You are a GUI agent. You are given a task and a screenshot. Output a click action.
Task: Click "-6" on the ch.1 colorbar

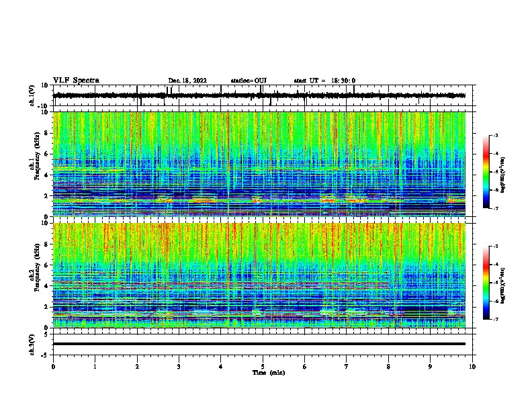[x=496, y=190]
